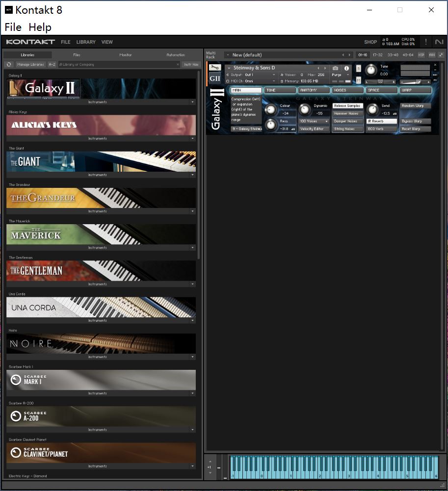Open the instrument edit wrench icon
Screen dimensions: 448x491
(x=215, y=68)
